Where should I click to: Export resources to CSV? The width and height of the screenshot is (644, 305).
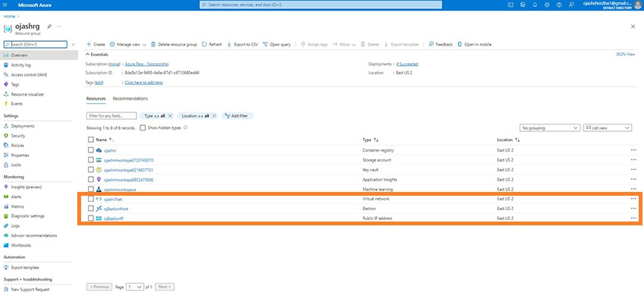point(242,45)
